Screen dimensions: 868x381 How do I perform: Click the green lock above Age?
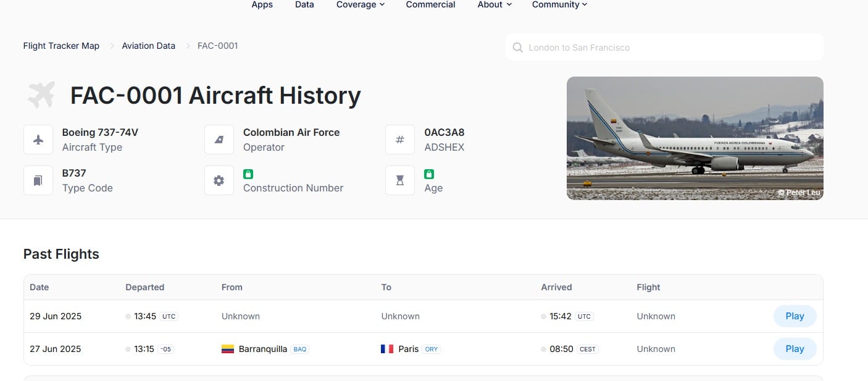coord(429,174)
